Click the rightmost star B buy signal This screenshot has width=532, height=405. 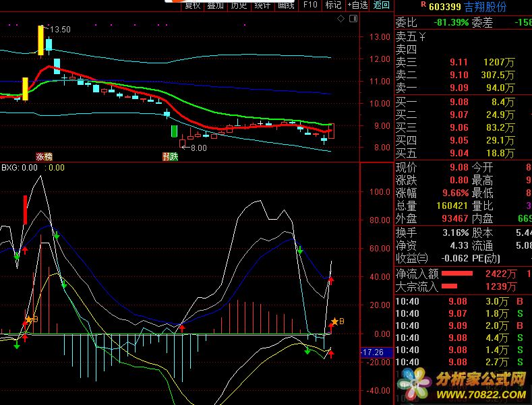coord(336,322)
